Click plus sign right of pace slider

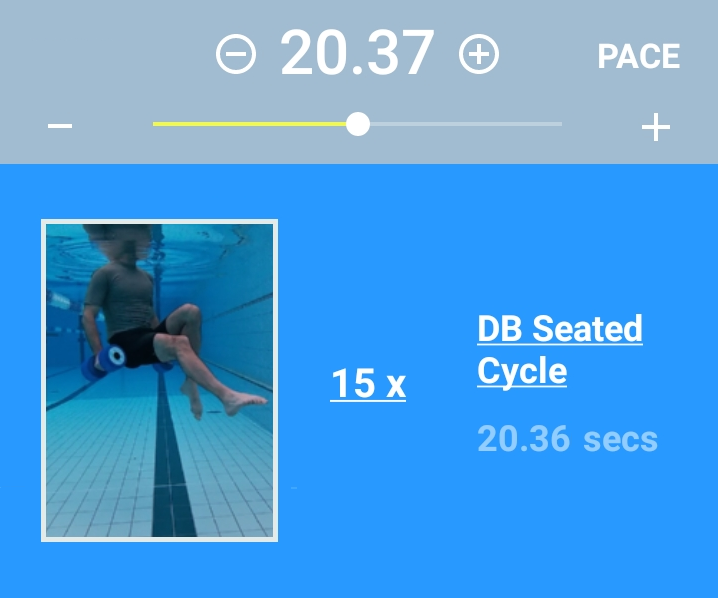[x=656, y=127]
